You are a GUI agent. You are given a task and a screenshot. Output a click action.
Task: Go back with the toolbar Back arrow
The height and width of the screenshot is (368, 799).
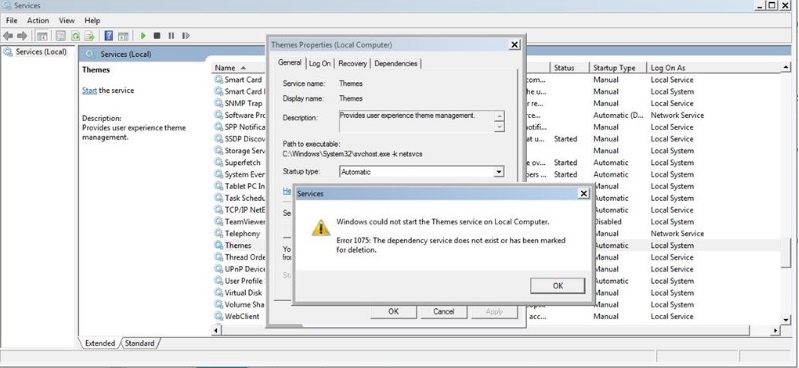[8, 36]
